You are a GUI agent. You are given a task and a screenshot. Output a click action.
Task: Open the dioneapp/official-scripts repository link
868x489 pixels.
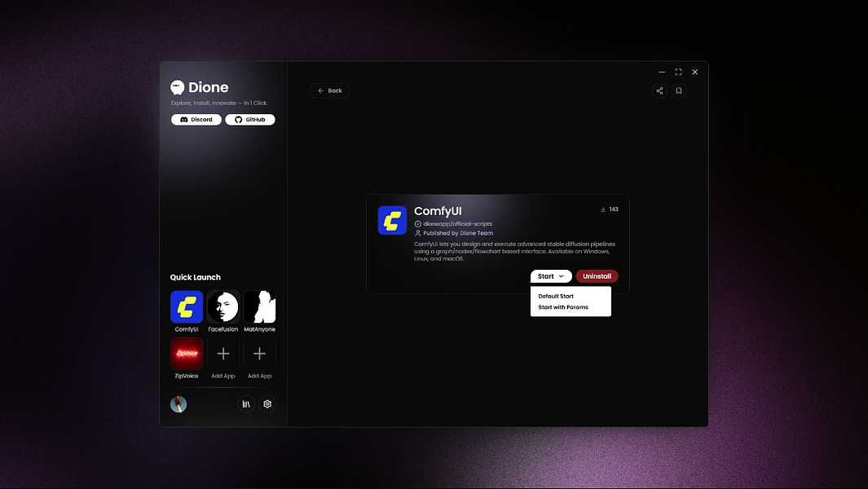pos(457,224)
